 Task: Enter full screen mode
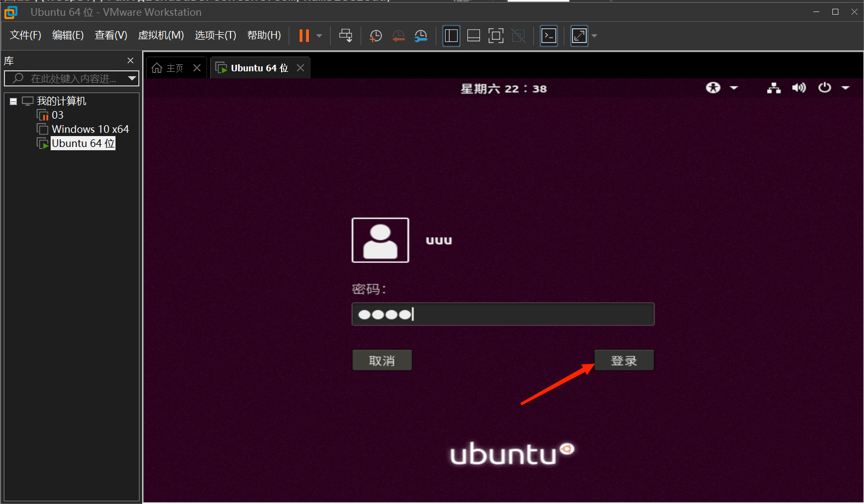(x=496, y=36)
